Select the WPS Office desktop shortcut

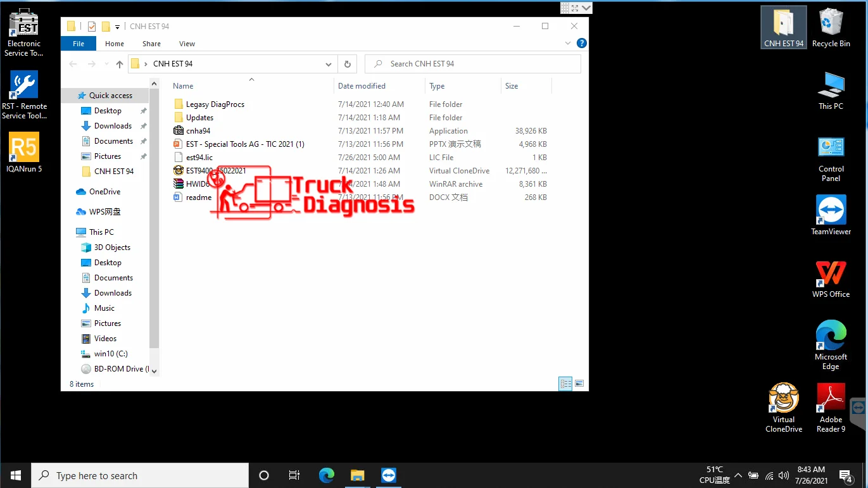(x=831, y=278)
